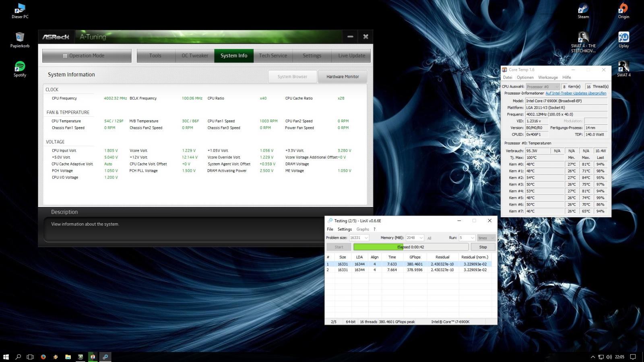The height and width of the screenshot is (362, 644).
Task: Open the Operation Mode tab in A-Tuning
Action: click(x=87, y=56)
